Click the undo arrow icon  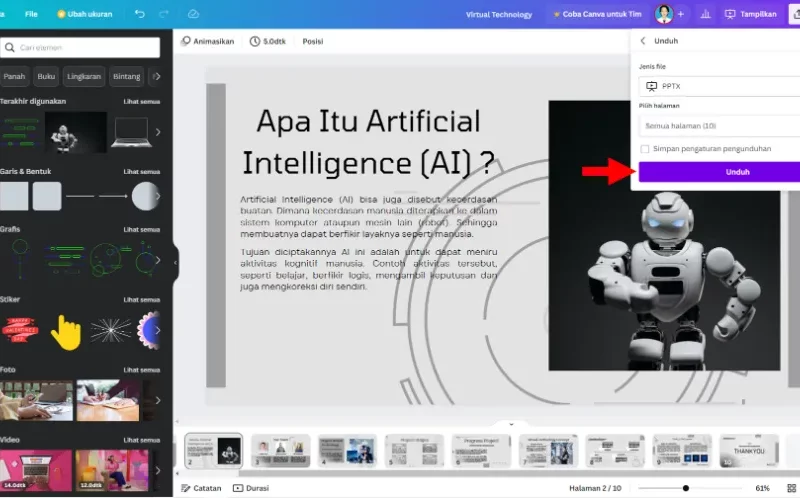(139, 14)
